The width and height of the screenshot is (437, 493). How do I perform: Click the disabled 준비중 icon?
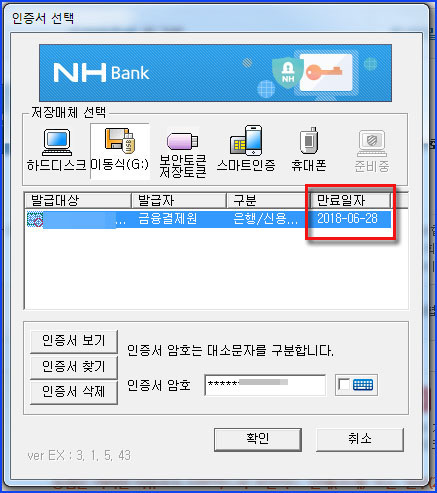click(372, 151)
